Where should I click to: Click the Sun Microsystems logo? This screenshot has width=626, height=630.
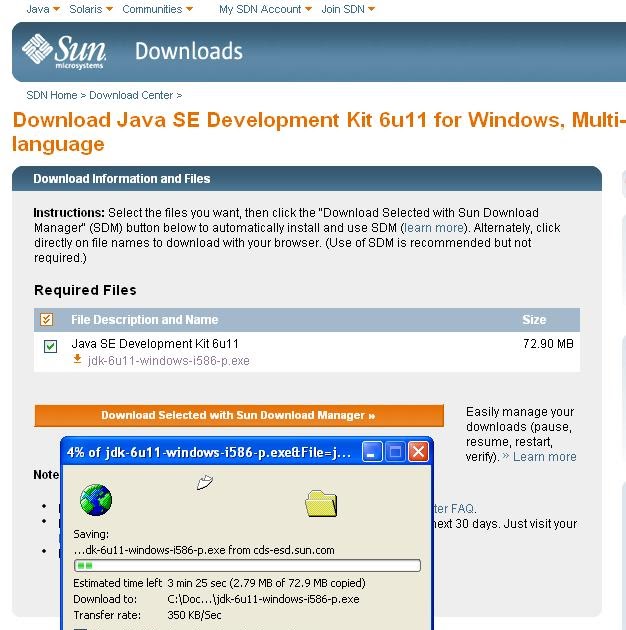[64, 51]
